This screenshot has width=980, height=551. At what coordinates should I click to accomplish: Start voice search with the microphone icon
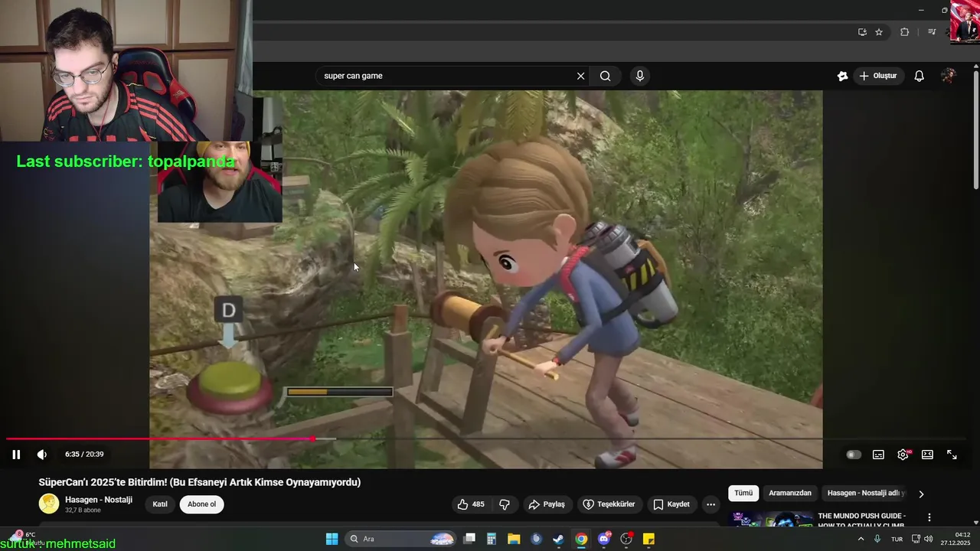coord(640,76)
